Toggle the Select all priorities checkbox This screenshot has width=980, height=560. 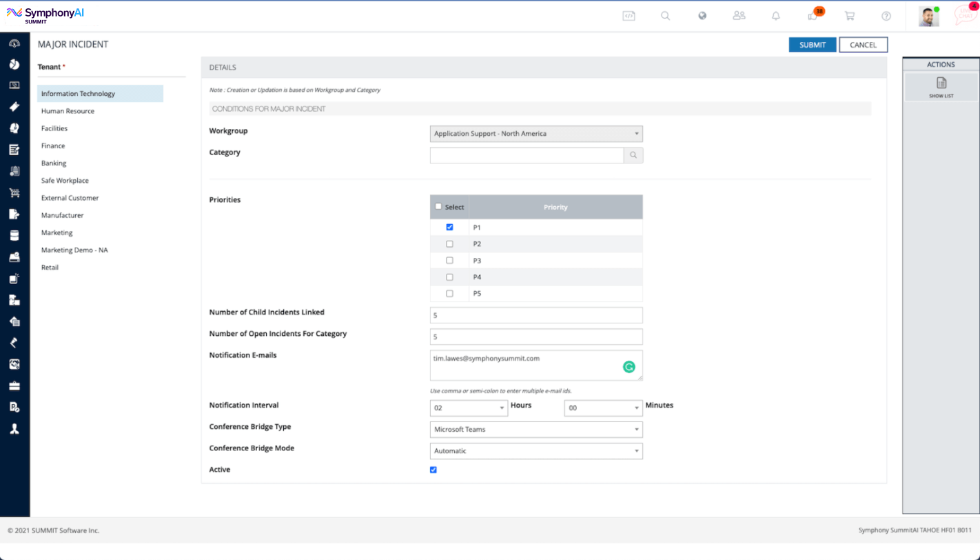pos(438,206)
